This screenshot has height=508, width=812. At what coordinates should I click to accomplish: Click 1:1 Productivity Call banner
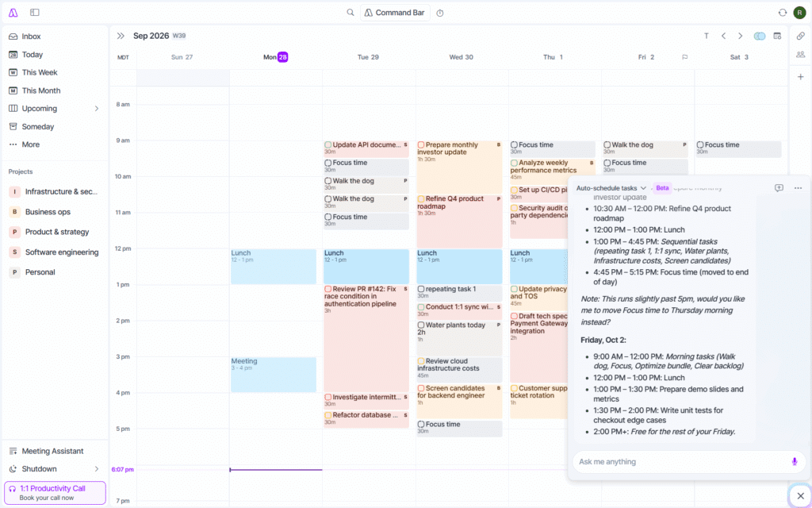click(55, 493)
